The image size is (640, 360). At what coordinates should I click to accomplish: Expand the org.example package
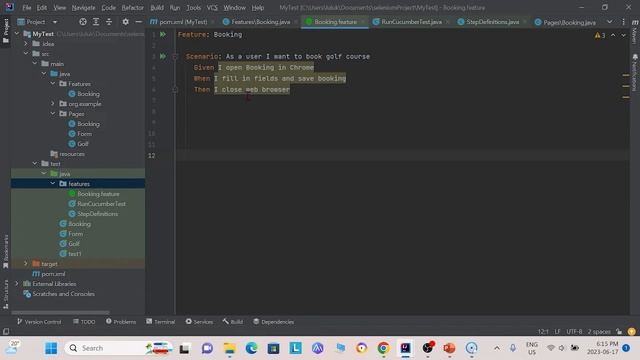click(53, 103)
